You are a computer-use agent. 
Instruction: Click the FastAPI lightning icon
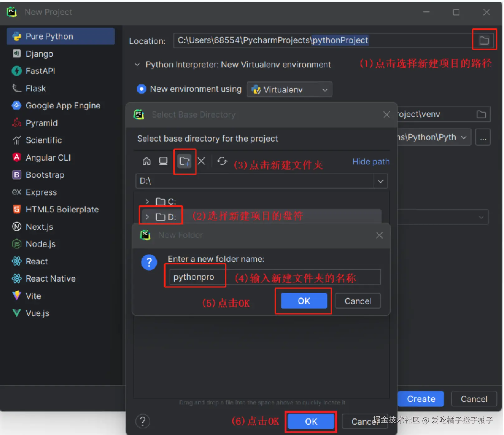[17, 71]
